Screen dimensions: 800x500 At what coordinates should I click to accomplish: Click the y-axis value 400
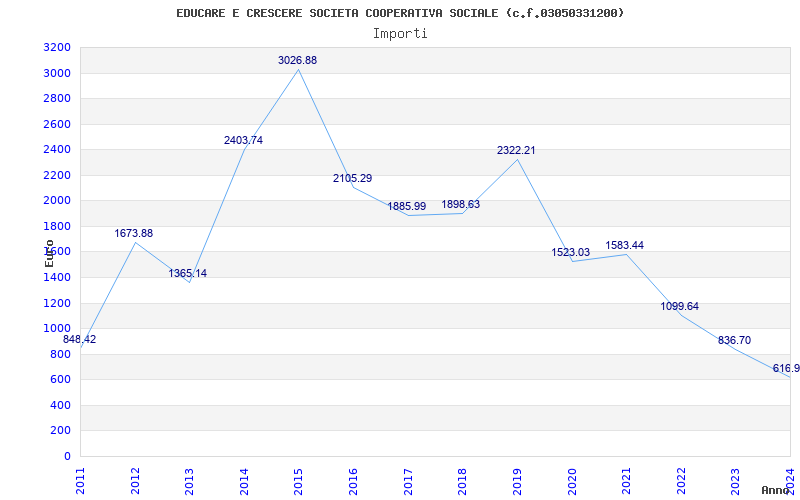60,405
